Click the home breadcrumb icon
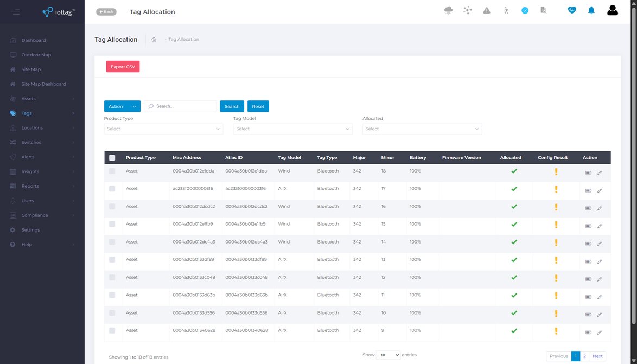This screenshot has height=364, width=637. tap(154, 40)
